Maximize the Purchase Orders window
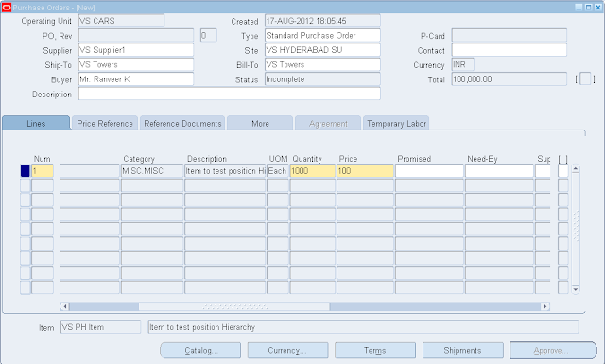Viewport: 605px width, 364px height. [588, 8]
